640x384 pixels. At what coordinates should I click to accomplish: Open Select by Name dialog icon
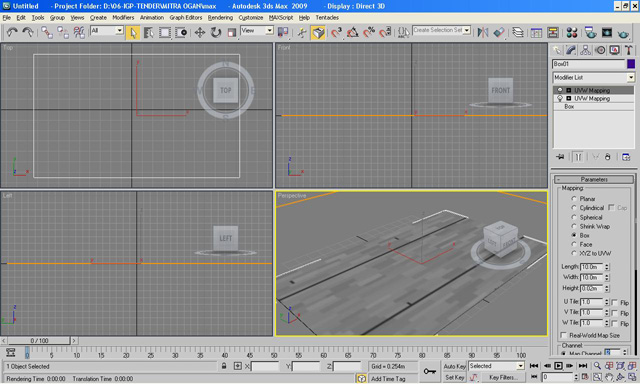pos(149,33)
